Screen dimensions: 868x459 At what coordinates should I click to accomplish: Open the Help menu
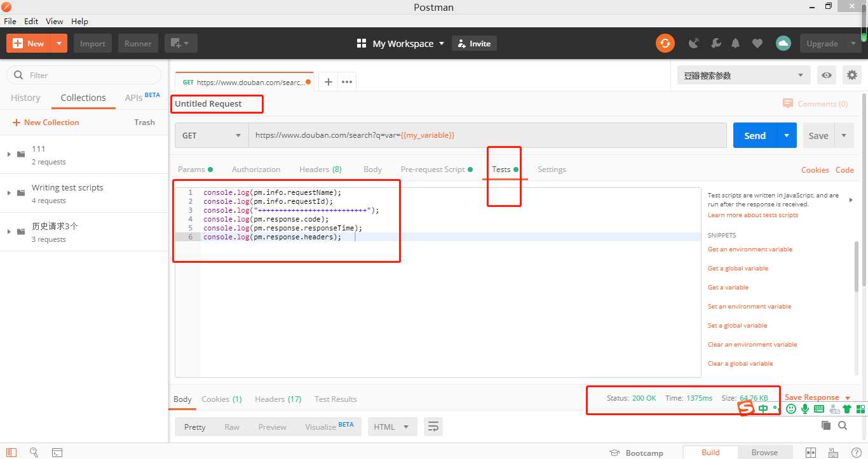79,21
